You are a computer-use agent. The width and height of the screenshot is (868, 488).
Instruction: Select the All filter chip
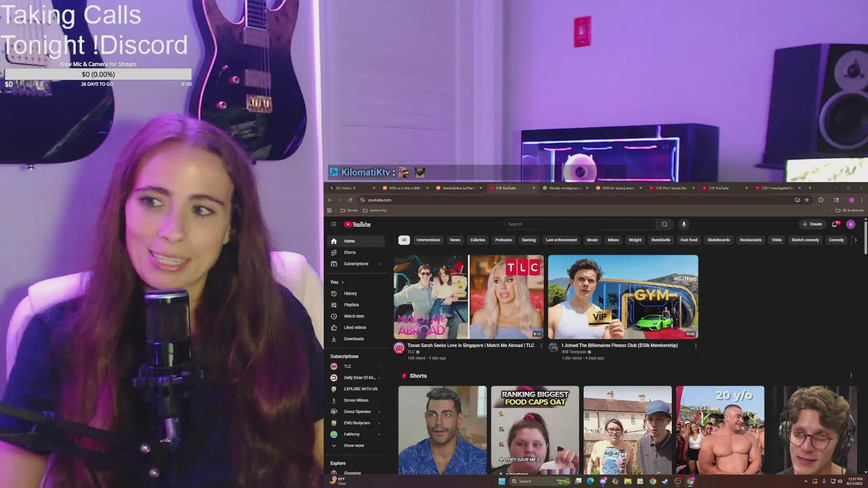(x=403, y=240)
